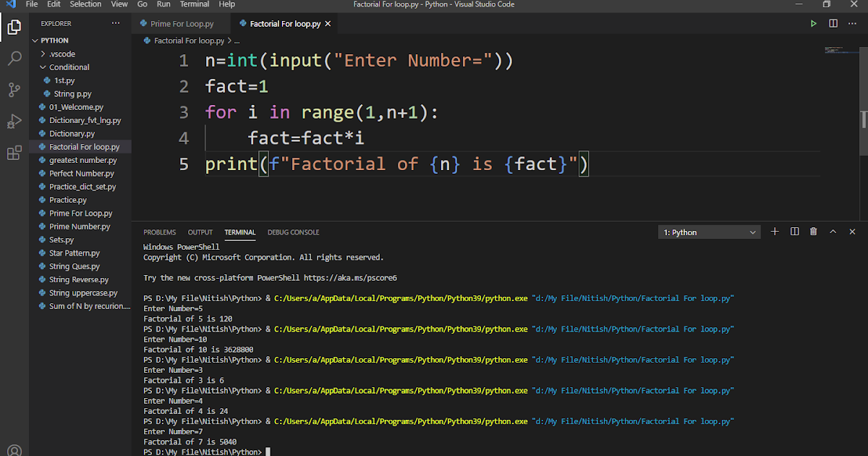Image resolution: width=868 pixels, height=456 pixels.
Task: Open String p.py file
Action: coord(80,93)
